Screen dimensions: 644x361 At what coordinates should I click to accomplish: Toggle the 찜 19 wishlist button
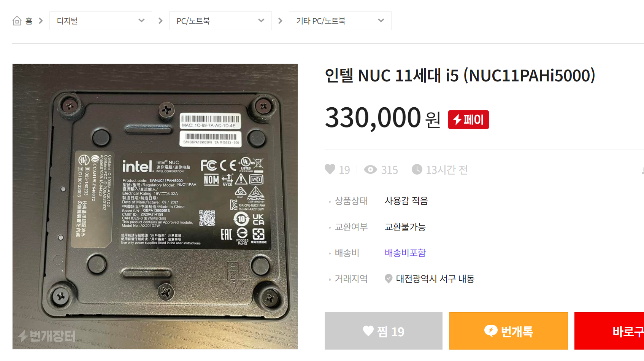[x=384, y=331]
